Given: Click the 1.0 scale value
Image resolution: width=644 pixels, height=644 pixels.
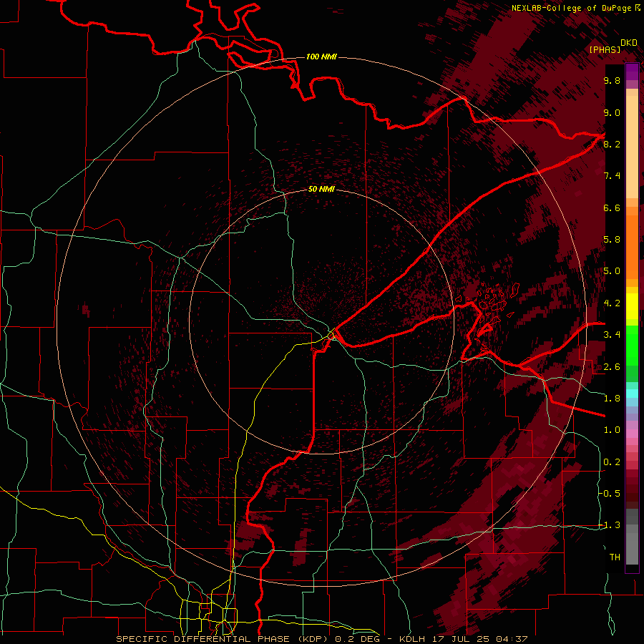Looking at the screenshot, I should tap(612, 430).
